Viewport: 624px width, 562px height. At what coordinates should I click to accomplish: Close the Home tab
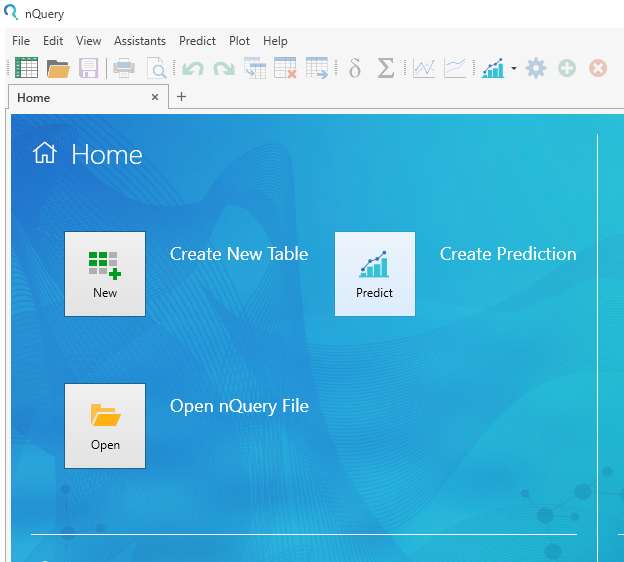pyautogui.click(x=155, y=97)
